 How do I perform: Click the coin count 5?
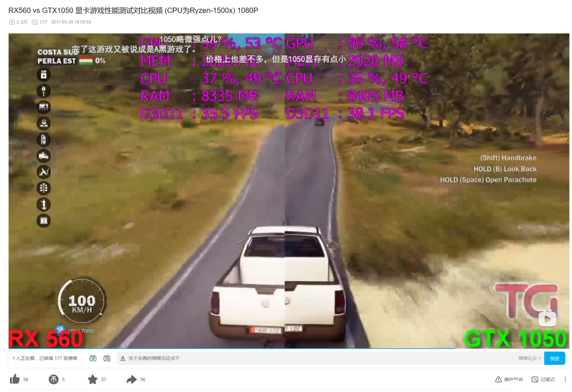pyautogui.click(x=63, y=380)
